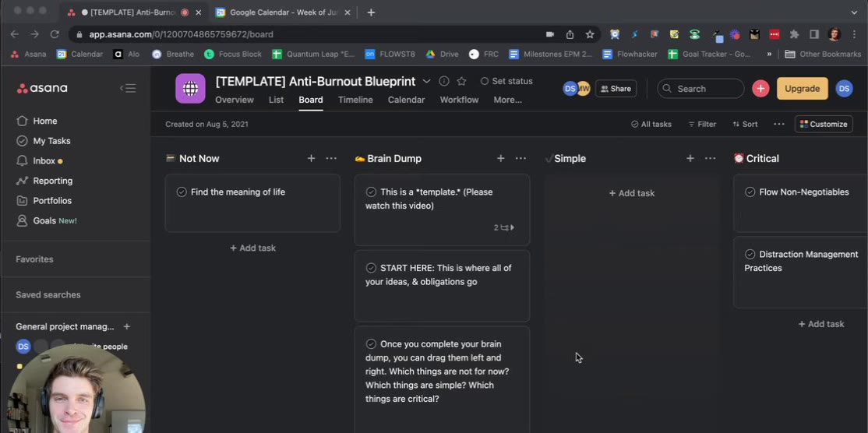868x433 pixels.
Task: Open the DS profile avatar menu
Action: [844, 89]
